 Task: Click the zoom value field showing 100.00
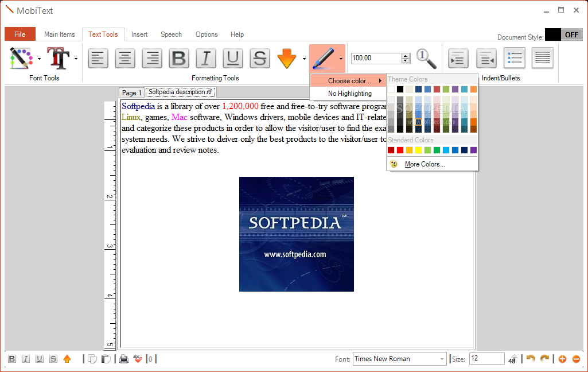pyautogui.click(x=376, y=58)
